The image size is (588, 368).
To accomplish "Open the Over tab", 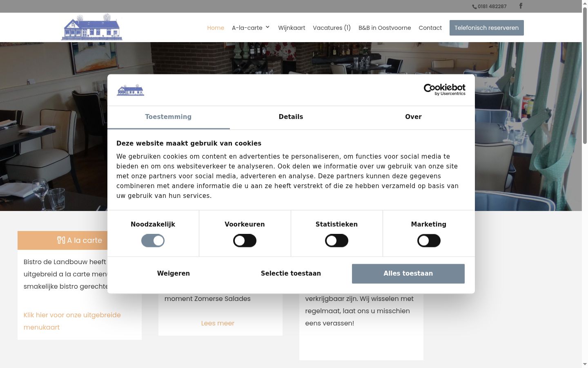I will [x=413, y=117].
